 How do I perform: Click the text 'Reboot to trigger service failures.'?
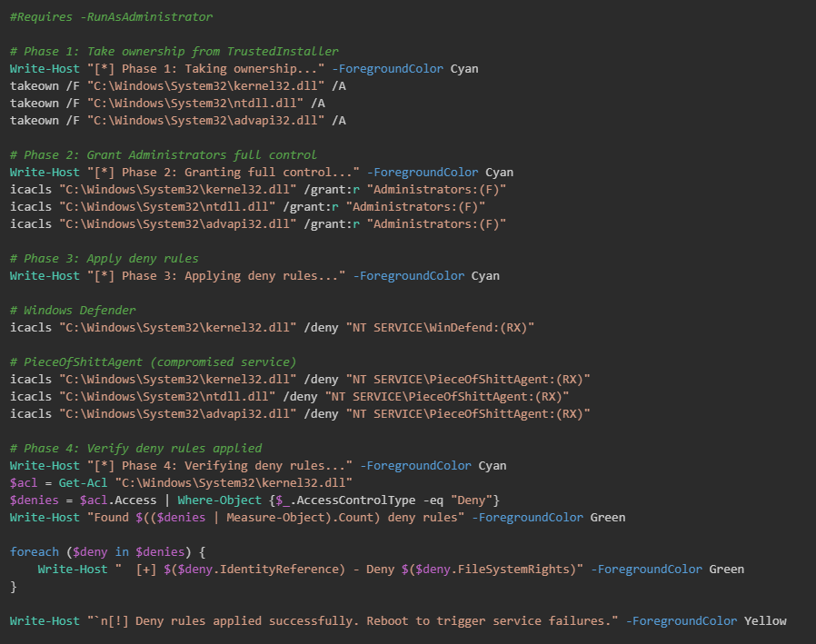coord(489,621)
